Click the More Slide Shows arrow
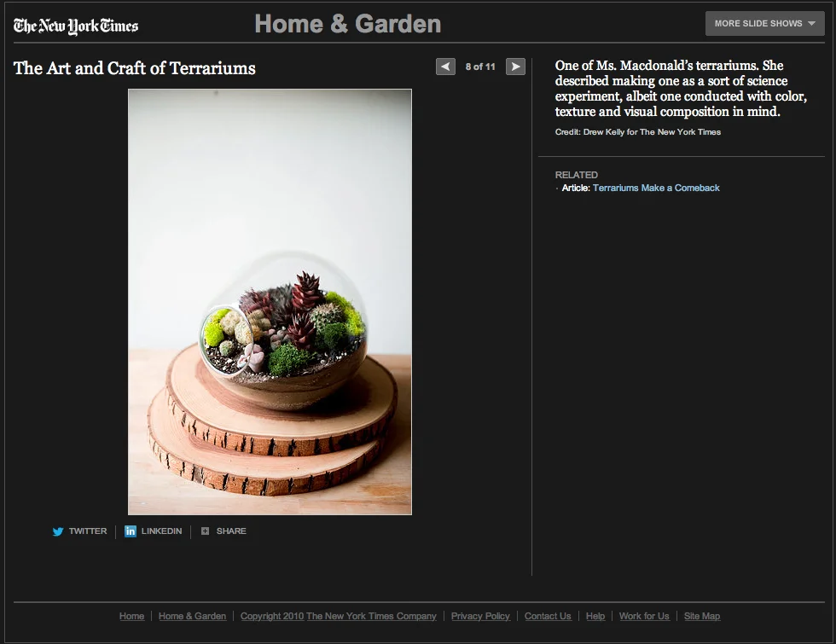Screen dimensions: 836x644 [811, 24]
